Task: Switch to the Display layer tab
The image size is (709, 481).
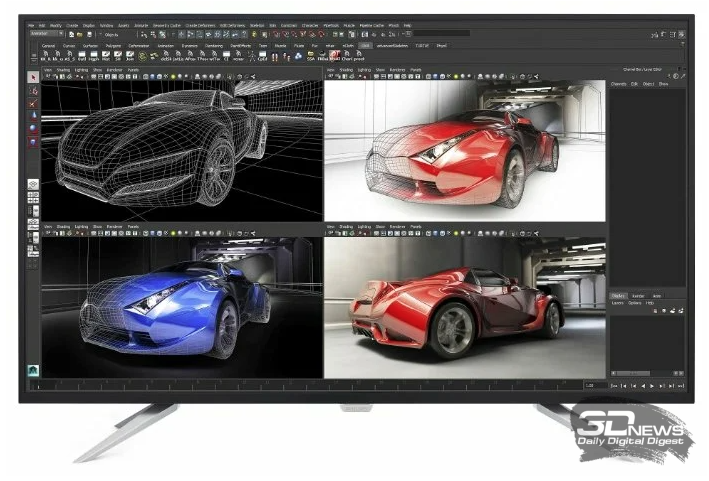Action: coord(618,296)
